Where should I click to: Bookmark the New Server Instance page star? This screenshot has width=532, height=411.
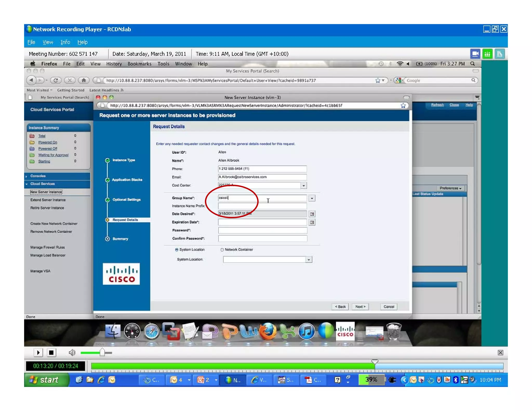(403, 105)
